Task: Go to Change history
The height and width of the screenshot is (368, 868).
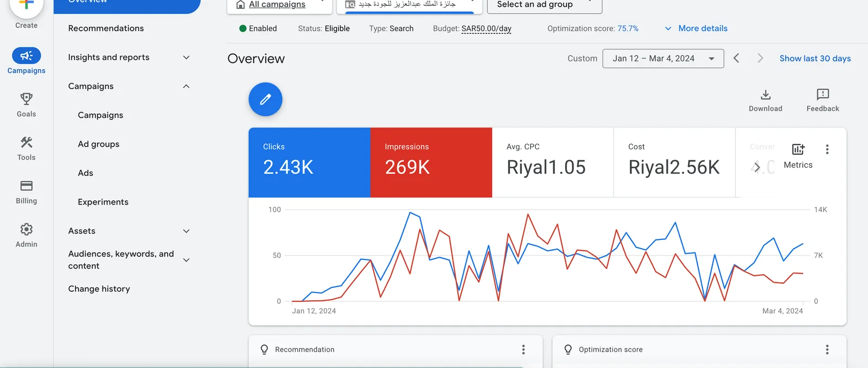Action: pos(99,289)
